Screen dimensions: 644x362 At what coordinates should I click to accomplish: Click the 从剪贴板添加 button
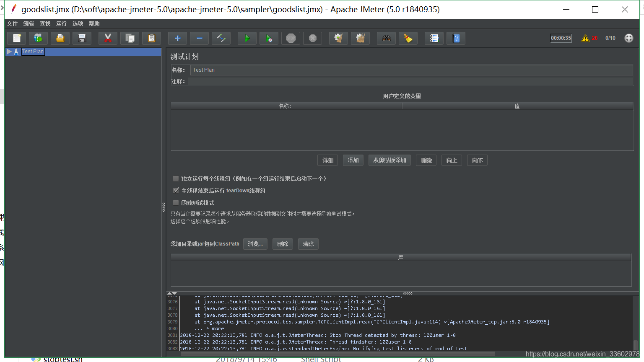pyautogui.click(x=390, y=160)
